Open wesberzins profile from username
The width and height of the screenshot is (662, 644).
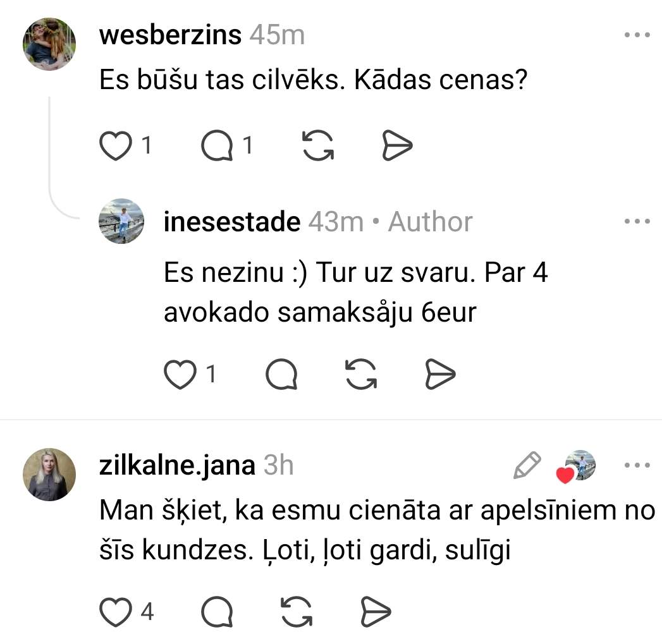coord(170,35)
